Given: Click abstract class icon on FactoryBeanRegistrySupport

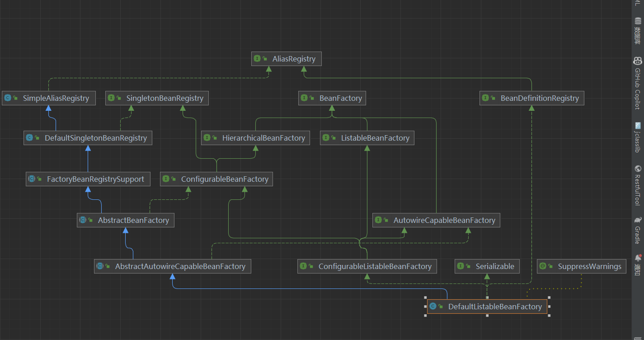Looking at the screenshot, I should point(32,179).
